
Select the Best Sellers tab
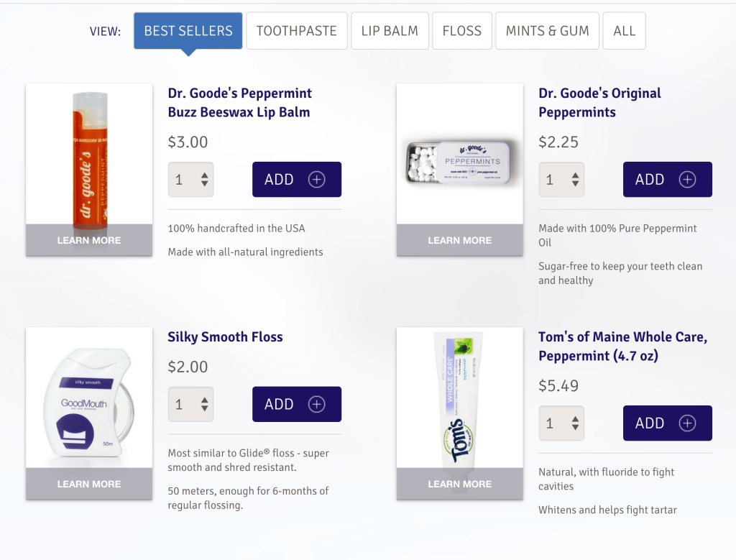pyautogui.click(x=188, y=31)
